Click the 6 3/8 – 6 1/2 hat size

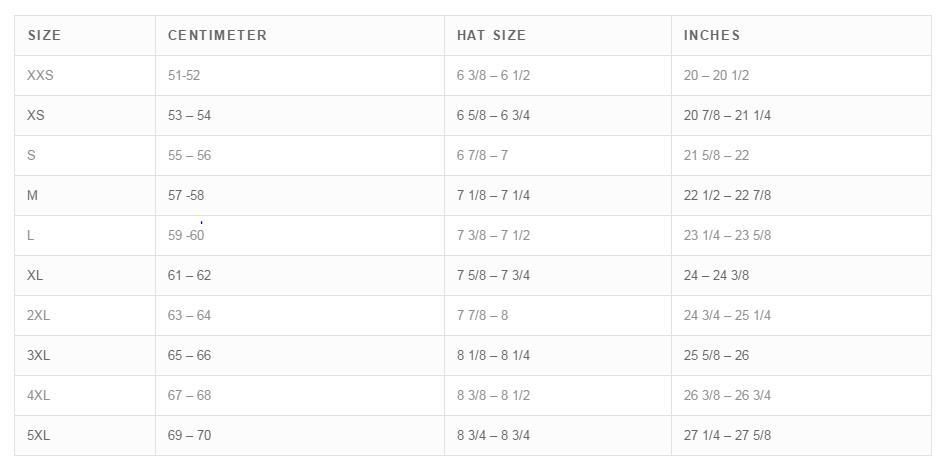(493, 76)
